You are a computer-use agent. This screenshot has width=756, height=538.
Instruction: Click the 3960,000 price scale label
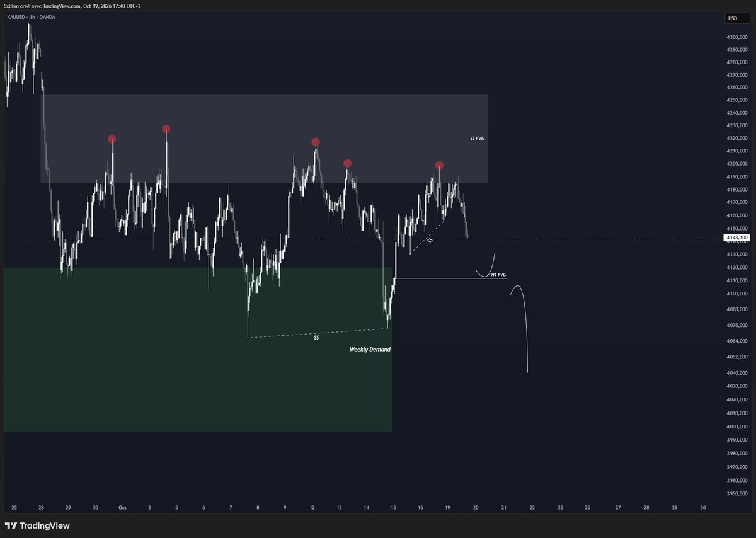(737, 481)
